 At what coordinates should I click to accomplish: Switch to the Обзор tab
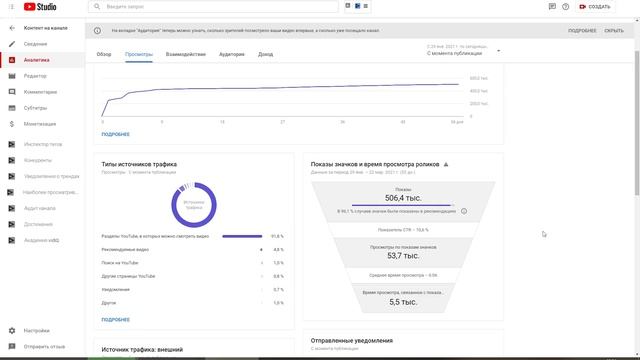(104, 54)
